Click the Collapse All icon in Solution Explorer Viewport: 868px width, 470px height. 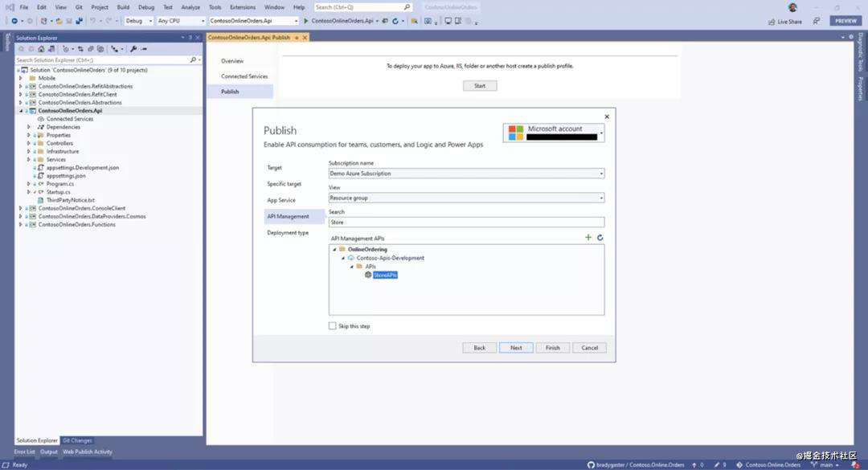[91, 49]
